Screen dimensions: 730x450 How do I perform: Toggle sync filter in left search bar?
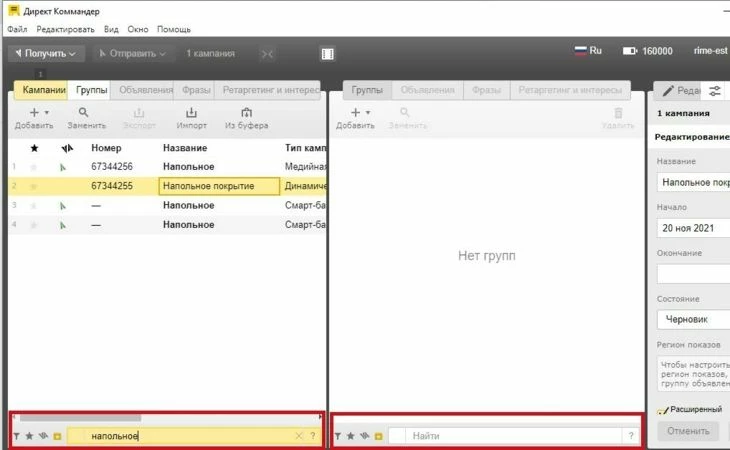pyautogui.click(x=43, y=436)
